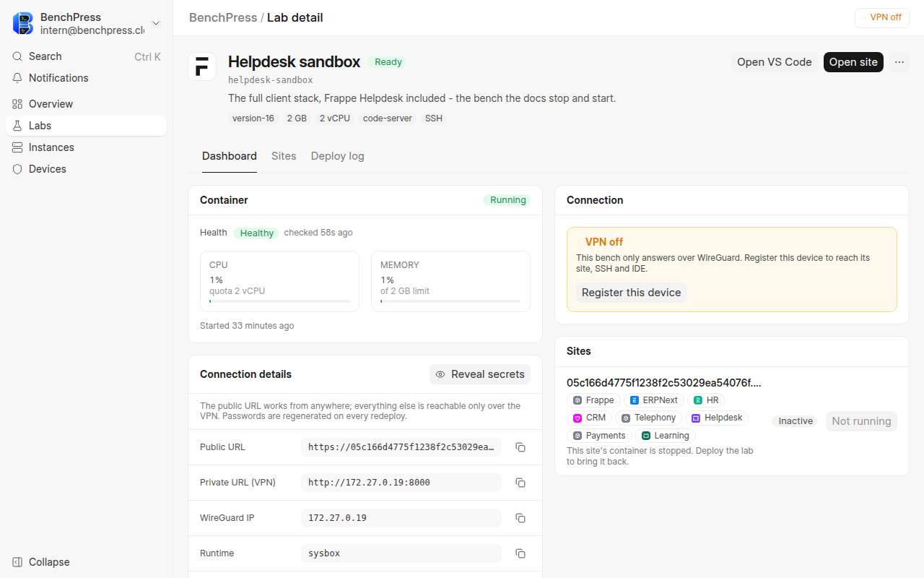Click the Runtime value sysbox

[x=401, y=553]
